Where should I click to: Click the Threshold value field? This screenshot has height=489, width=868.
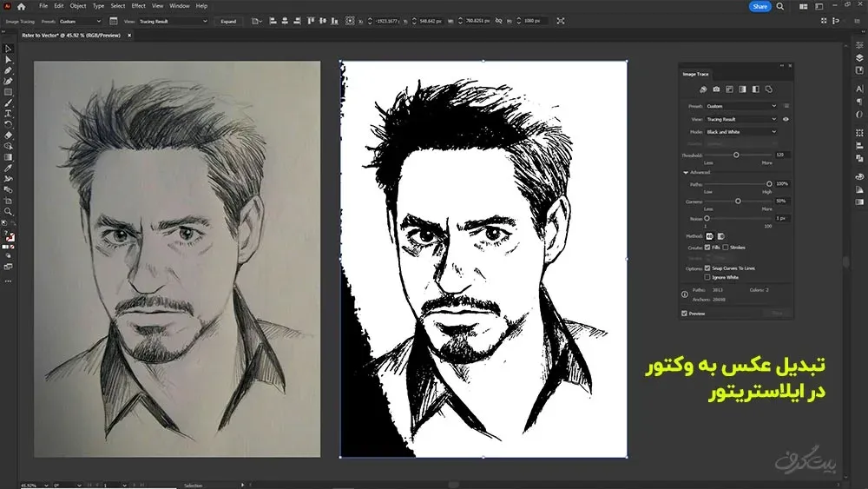(x=783, y=155)
